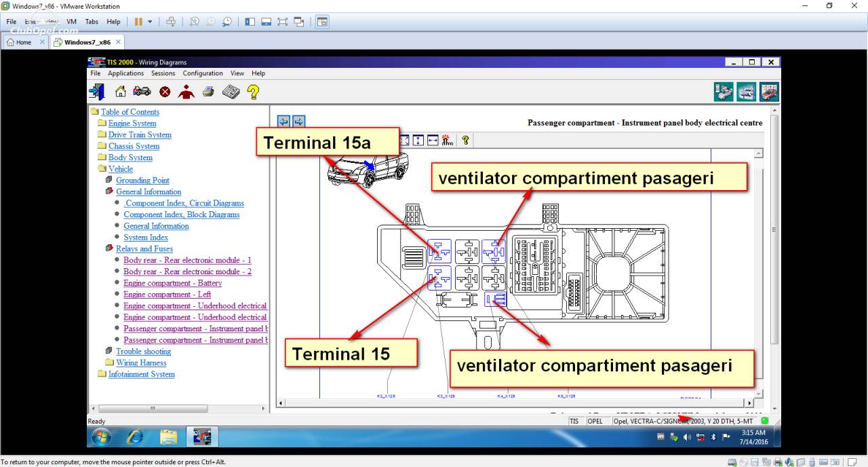Click the diagram horizontal scroll right arrow

click(x=749, y=403)
